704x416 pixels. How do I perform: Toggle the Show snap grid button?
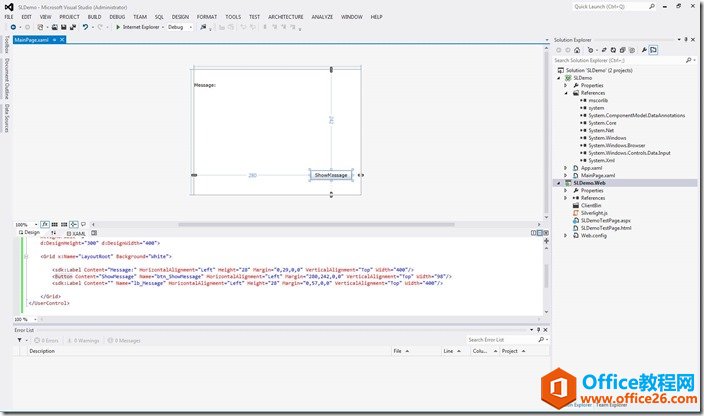(x=54, y=224)
